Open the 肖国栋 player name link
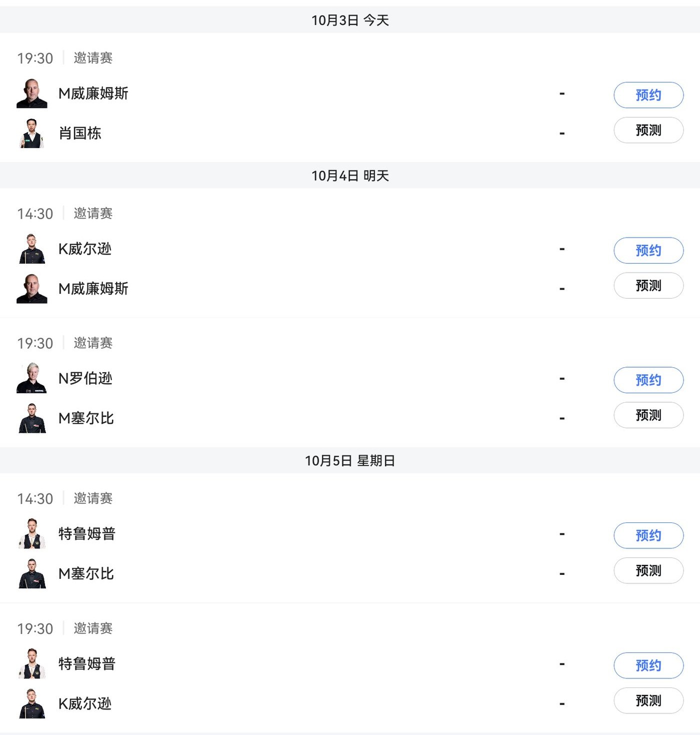Viewport: 700px width, 735px height. [80, 133]
